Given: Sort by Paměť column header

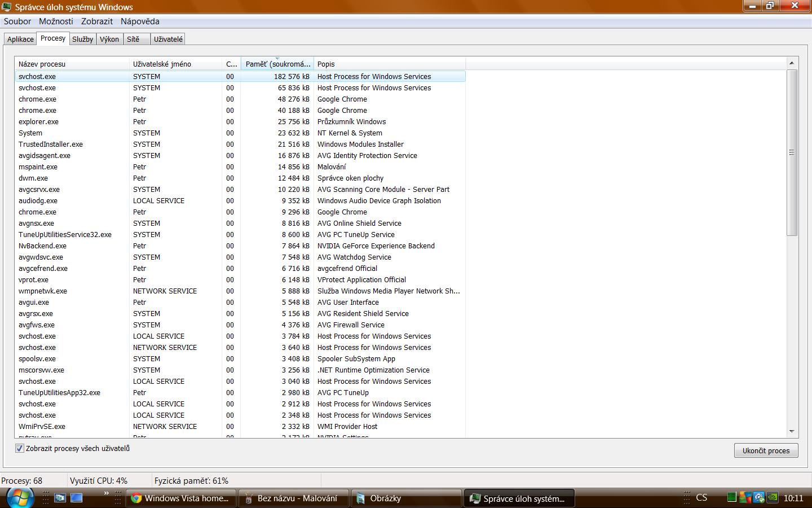Looking at the screenshot, I should pos(277,64).
